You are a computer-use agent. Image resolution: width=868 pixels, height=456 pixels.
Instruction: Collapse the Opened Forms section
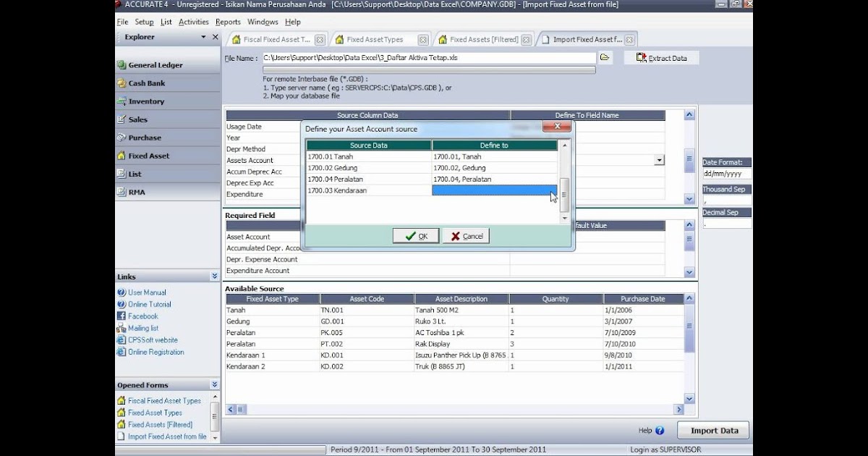coord(215,385)
